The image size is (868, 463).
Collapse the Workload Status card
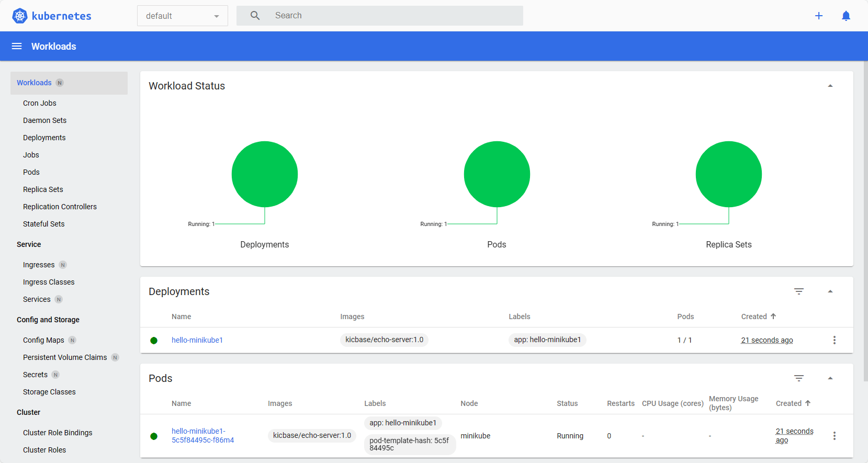tap(830, 86)
